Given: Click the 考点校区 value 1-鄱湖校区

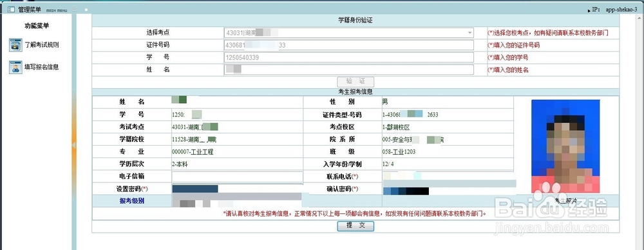Looking at the screenshot, I should 396,128.
